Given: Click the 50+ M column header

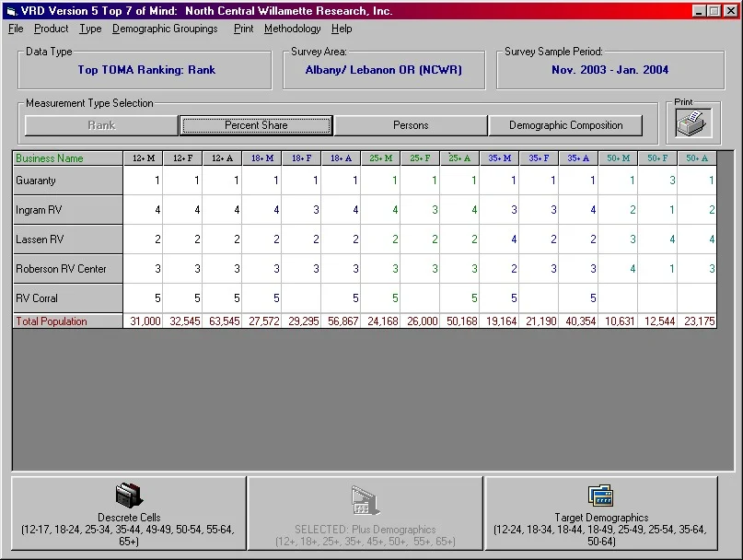Looking at the screenshot, I should click(618, 158).
